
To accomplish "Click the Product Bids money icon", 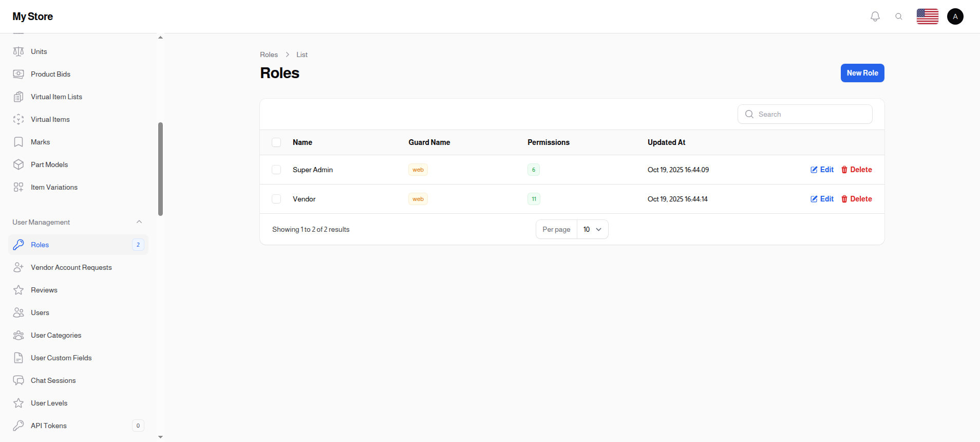I will [x=18, y=74].
